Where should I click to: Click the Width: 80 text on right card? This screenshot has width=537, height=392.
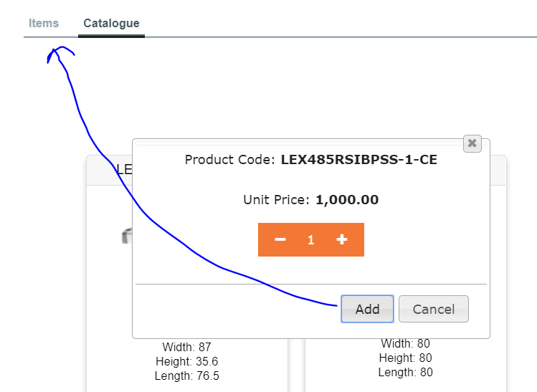coord(405,344)
